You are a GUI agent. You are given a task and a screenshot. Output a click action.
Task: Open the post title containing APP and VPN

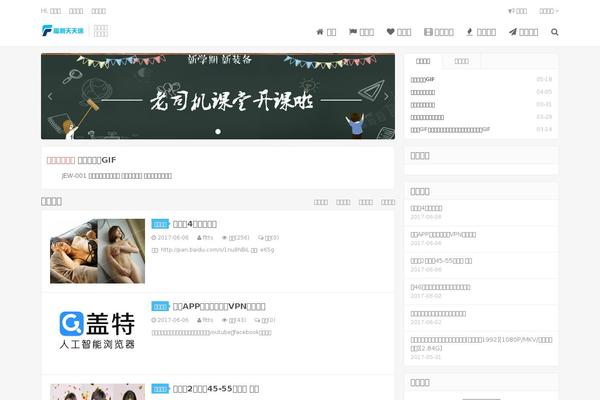point(219,306)
